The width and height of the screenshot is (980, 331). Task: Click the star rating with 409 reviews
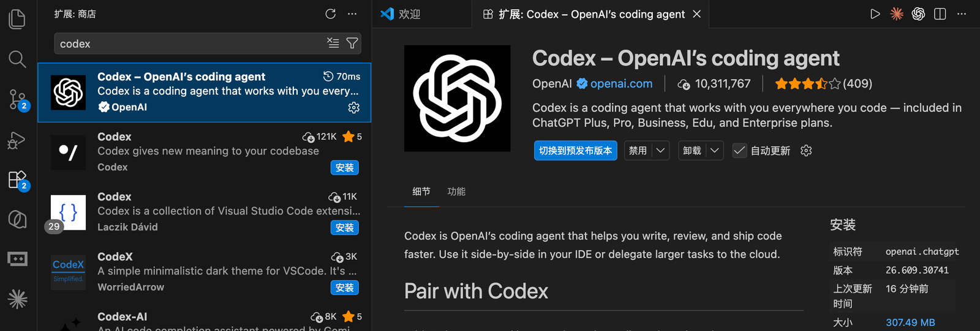823,84
